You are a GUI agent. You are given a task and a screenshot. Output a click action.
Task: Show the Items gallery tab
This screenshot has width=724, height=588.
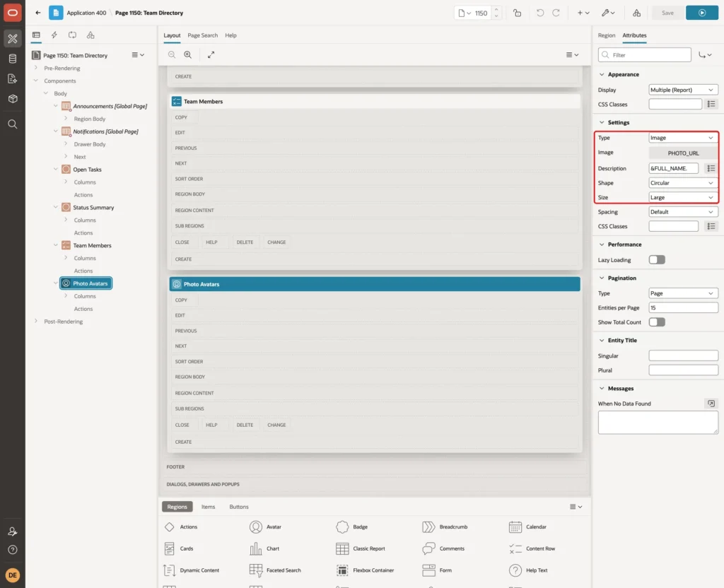pyautogui.click(x=208, y=507)
